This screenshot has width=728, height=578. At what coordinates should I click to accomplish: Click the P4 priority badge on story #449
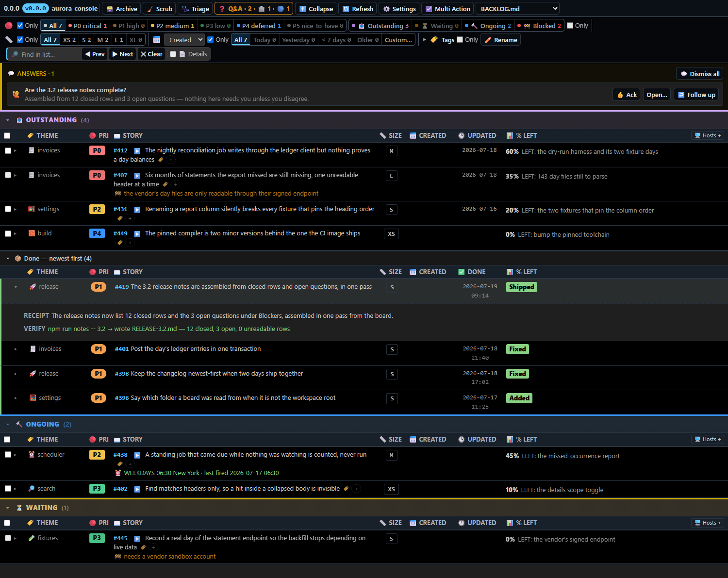pyautogui.click(x=97, y=233)
